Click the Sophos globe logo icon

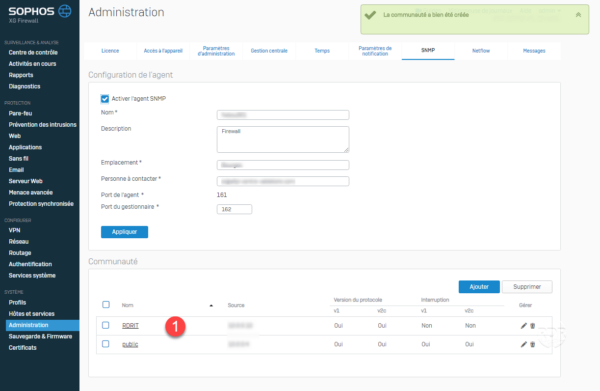click(x=65, y=11)
